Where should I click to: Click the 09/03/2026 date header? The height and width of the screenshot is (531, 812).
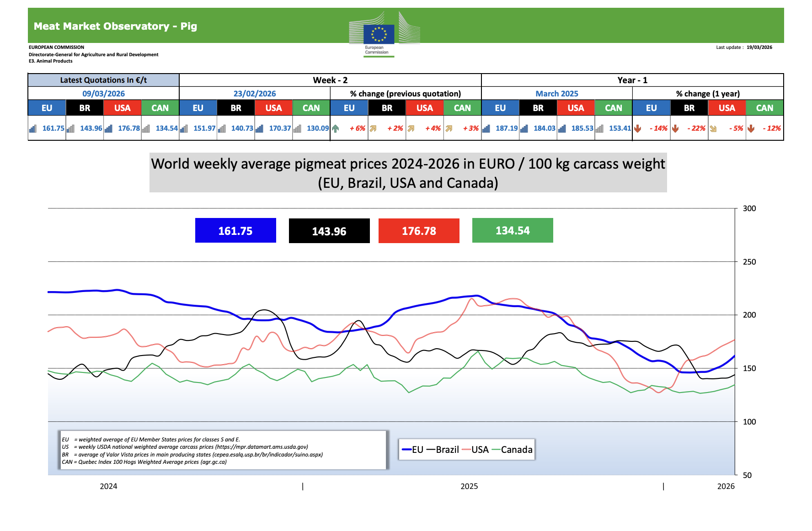pyautogui.click(x=103, y=94)
